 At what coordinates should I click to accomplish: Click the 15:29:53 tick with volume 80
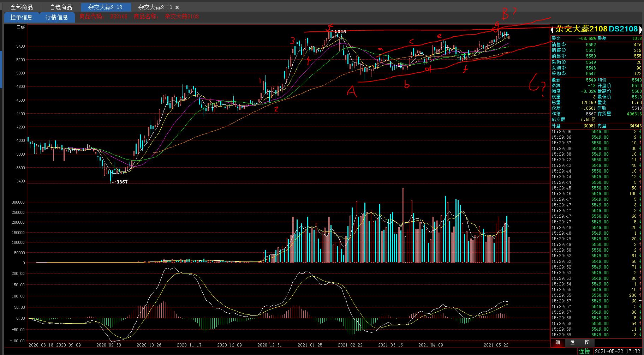point(597,278)
